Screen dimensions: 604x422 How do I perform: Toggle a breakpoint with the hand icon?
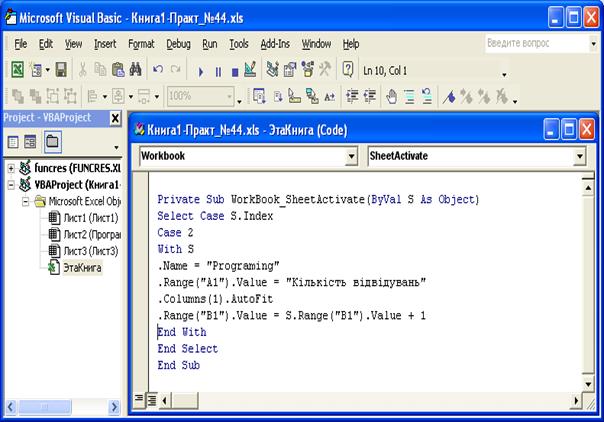coord(392,96)
